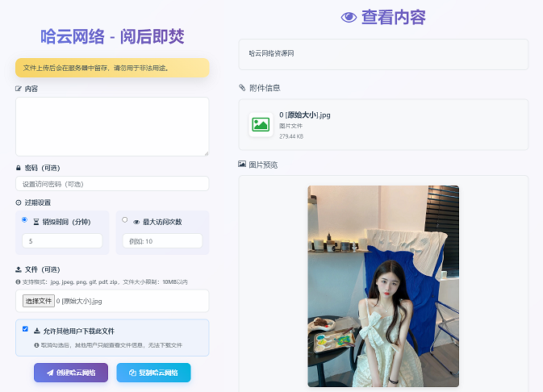The image size is (543, 392).
Task: Click the hourglass icon for 销毁时间
Action: 36,222
